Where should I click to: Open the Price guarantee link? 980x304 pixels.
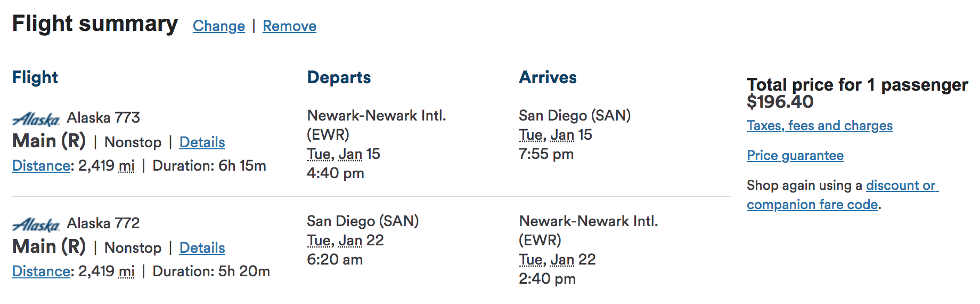click(x=795, y=156)
